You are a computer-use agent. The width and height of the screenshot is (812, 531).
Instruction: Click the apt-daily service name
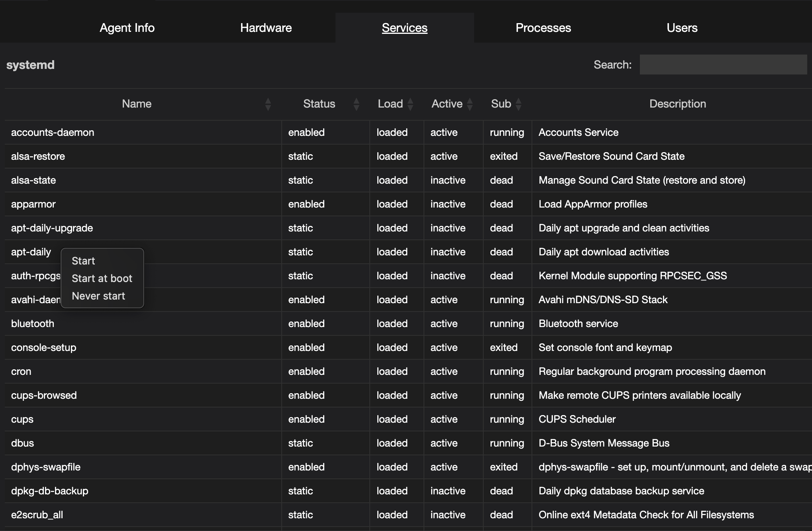pyautogui.click(x=31, y=252)
